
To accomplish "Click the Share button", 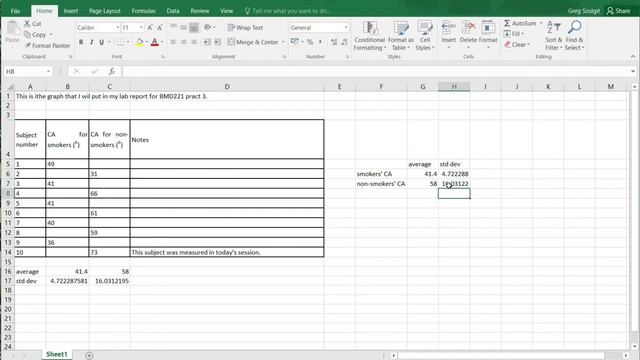I will coord(618,11).
